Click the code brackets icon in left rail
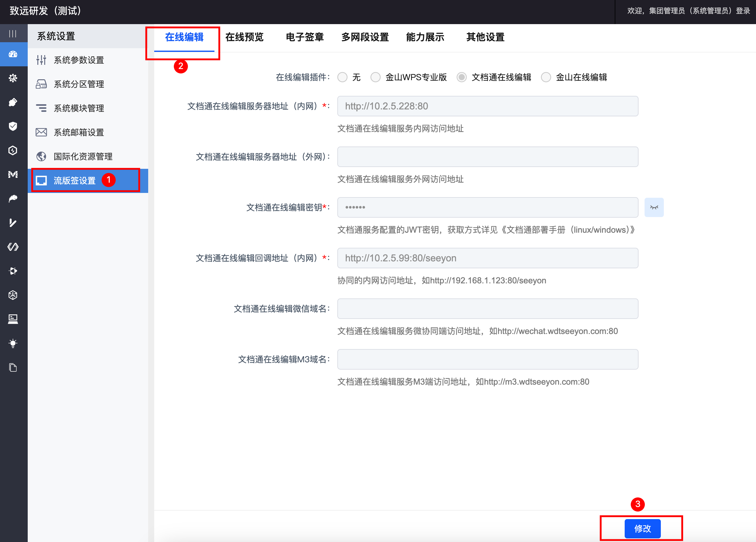 point(13,247)
